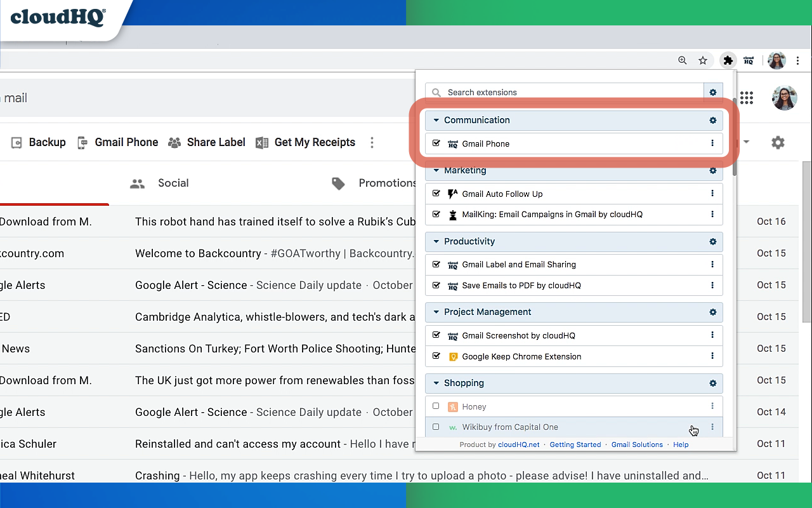812x508 pixels.
Task: Disable the Gmail Auto Follow Up extension
Action: point(436,194)
